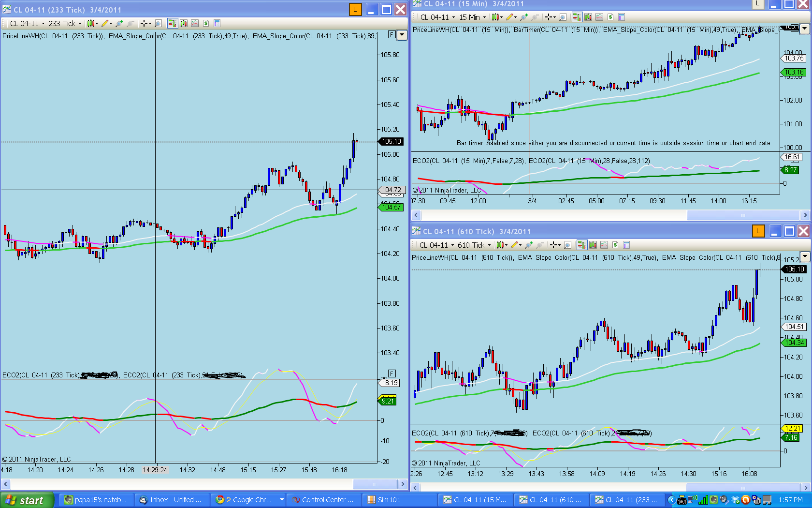Open Data Series icon in 233 Tick toolbar
812x508 pixels.
[x=184, y=23]
